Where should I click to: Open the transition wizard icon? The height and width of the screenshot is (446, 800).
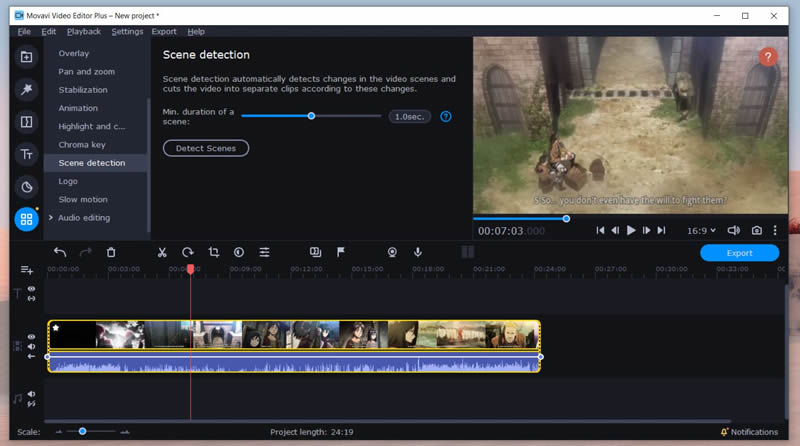[x=315, y=252]
